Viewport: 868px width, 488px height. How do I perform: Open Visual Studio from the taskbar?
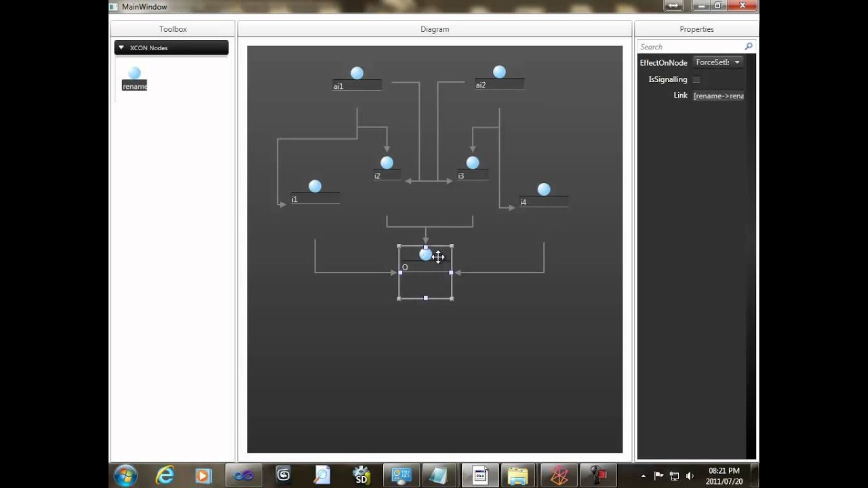point(243,474)
